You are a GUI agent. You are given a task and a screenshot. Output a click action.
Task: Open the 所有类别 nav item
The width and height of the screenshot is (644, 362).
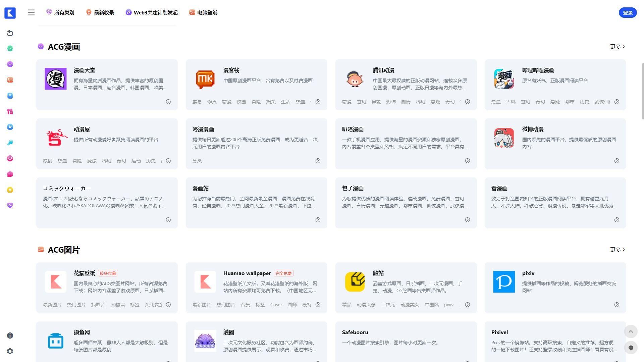click(60, 12)
